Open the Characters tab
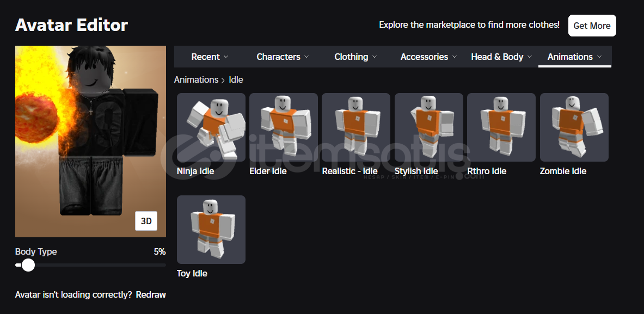The width and height of the screenshot is (644, 314). [x=283, y=57]
